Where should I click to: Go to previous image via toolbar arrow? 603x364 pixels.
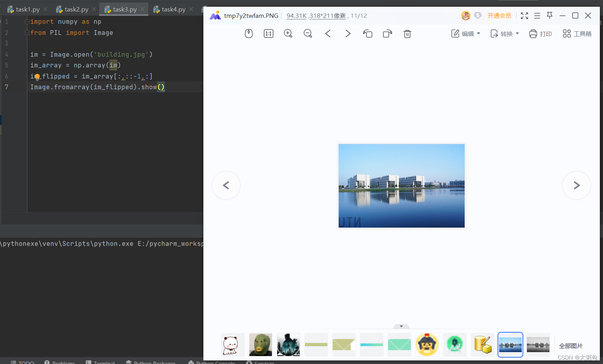pos(328,34)
